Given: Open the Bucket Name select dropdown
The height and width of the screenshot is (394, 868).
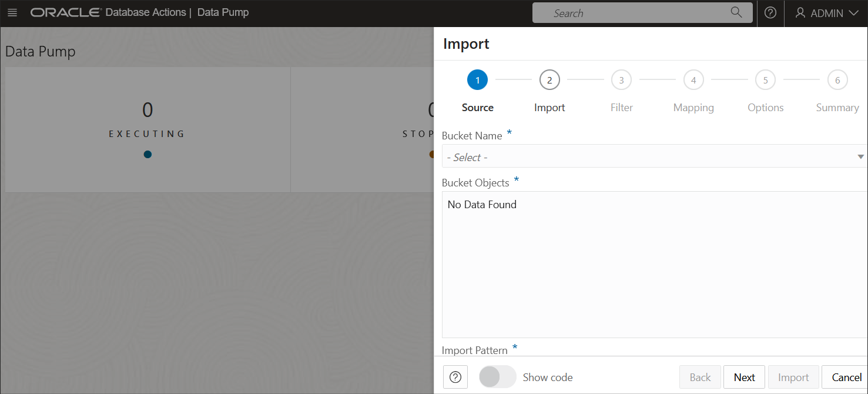Looking at the screenshot, I should point(655,156).
